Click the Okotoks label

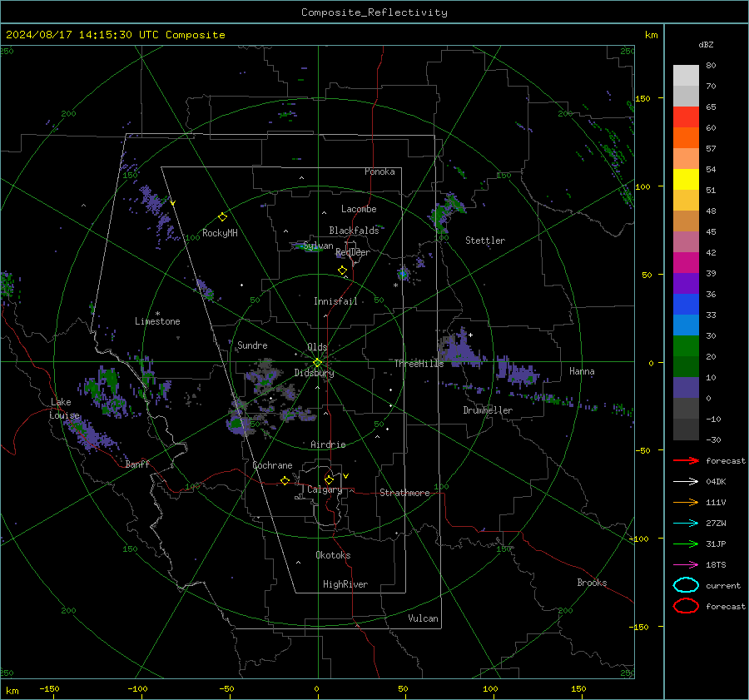point(333,555)
